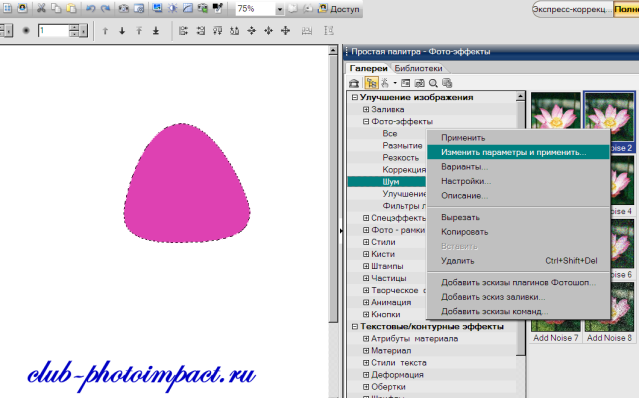Screen dimensions: 639x398
Task: Collapse the Фото-эффекты tree node
Action: (366, 121)
